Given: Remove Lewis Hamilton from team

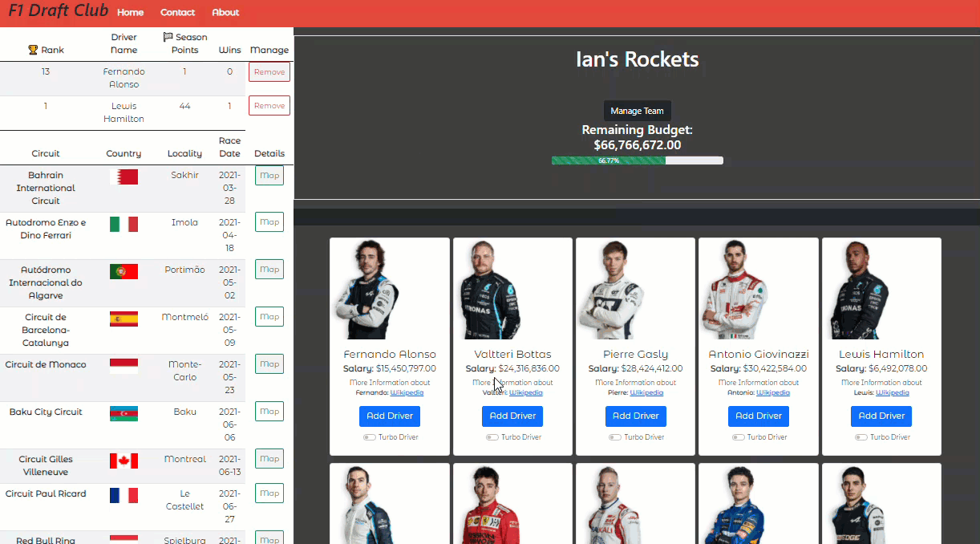Looking at the screenshot, I should (x=269, y=106).
